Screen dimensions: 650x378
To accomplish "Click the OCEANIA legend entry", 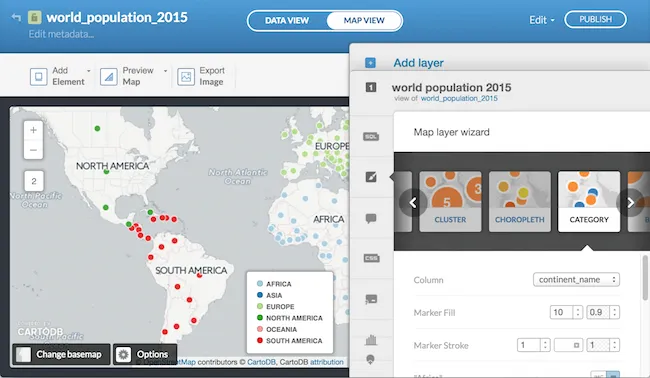I will click(x=277, y=329).
